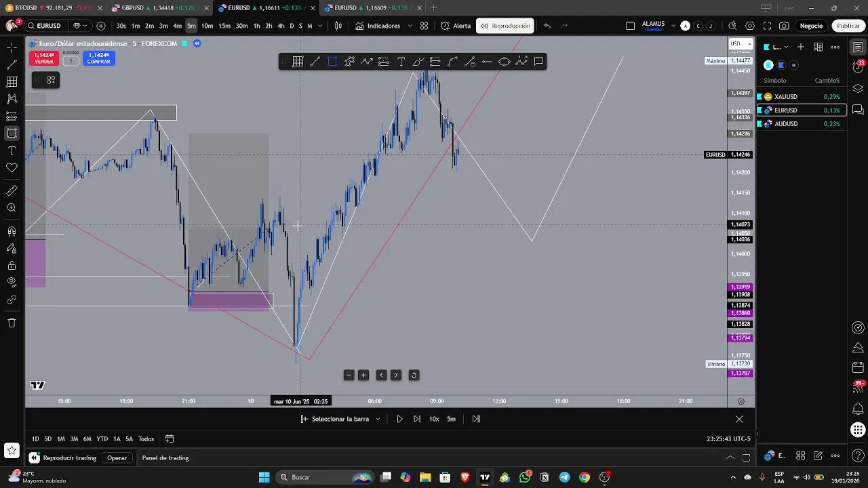Take a chart snapshot with camera icon

click(x=784, y=26)
